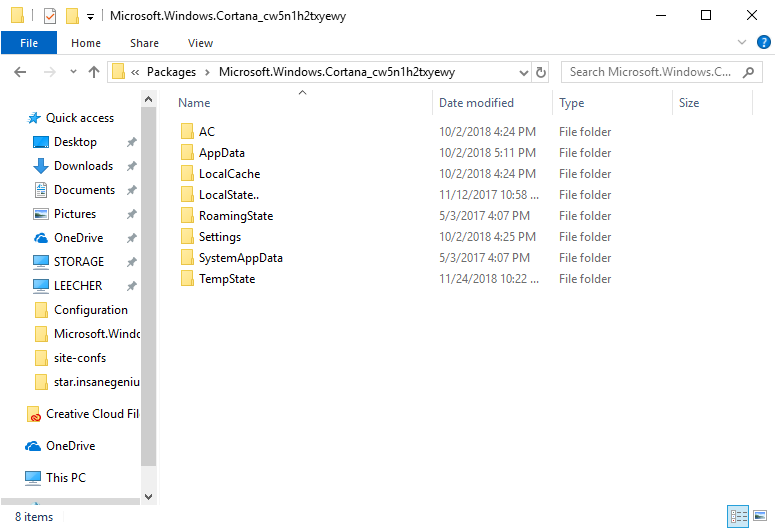Click the Properties quick access toolbar icon
The width and height of the screenshot is (776, 529).
click(x=50, y=16)
